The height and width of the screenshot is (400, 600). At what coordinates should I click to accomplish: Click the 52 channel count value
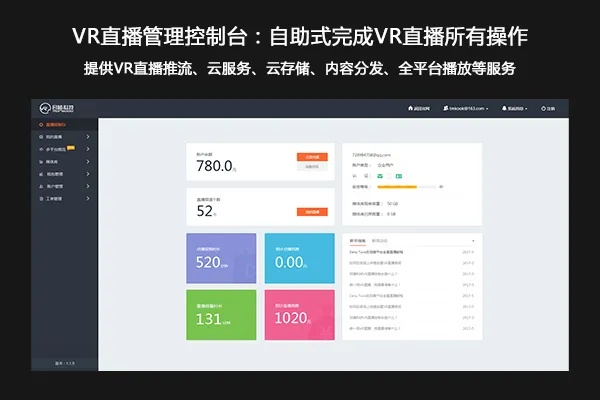click(x=205, y=211)
